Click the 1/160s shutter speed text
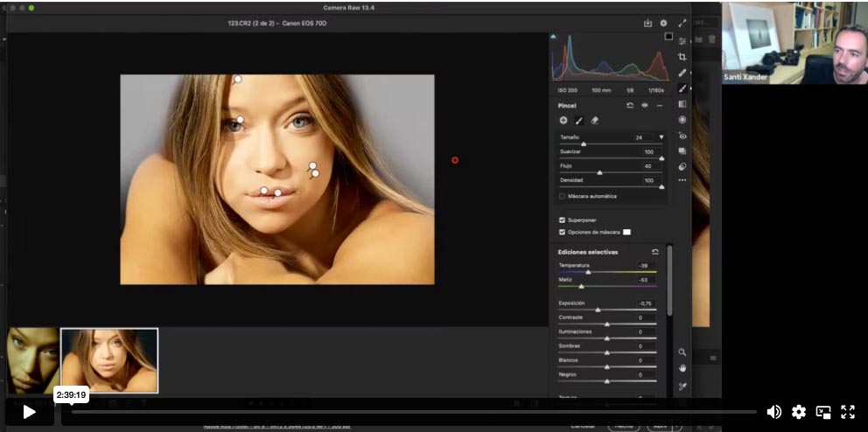The height and width of the screenshot is (432, 868). point(656,90)
